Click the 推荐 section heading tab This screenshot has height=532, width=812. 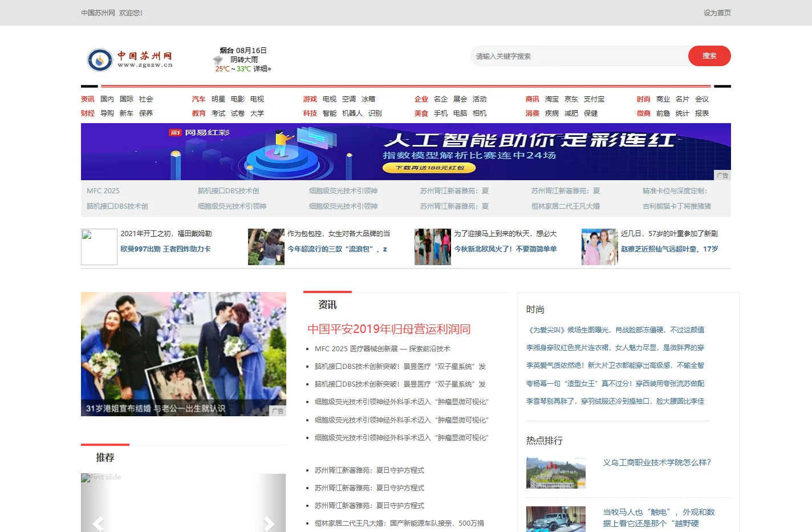click(105, 457)
